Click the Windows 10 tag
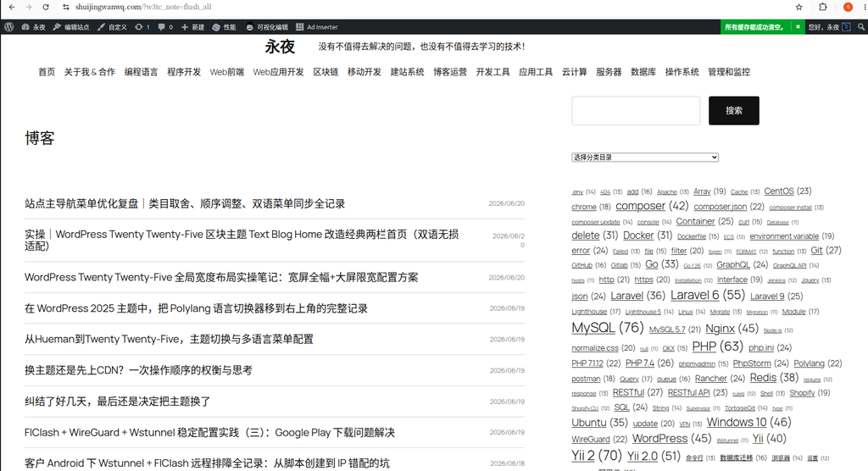868x471 pixels. click(749, 423)
